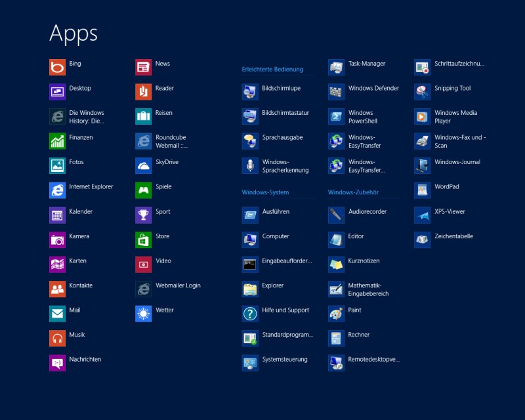The height and width of the screenshot is (420, 525).
Task: Open the Fotos app icon
Action: [57, 166]
